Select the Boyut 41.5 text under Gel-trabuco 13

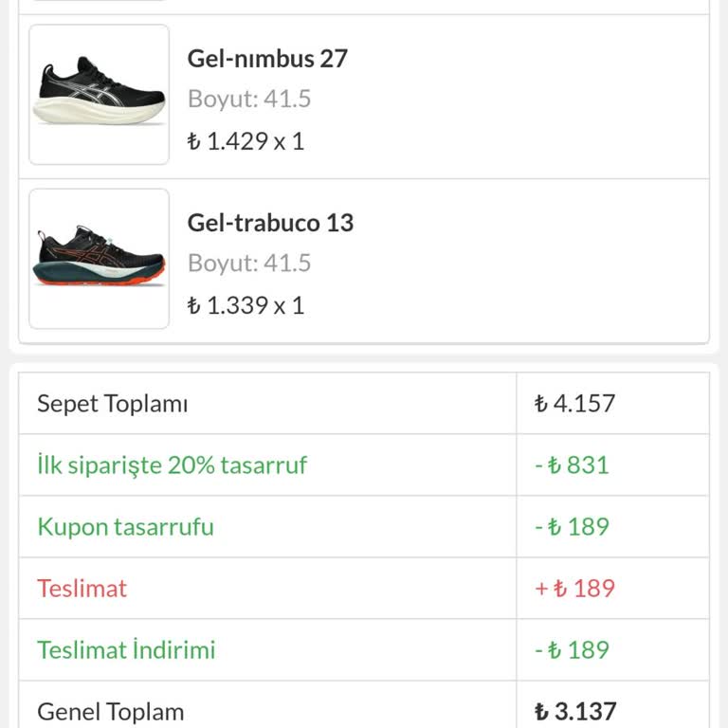[x=249, y=264]
